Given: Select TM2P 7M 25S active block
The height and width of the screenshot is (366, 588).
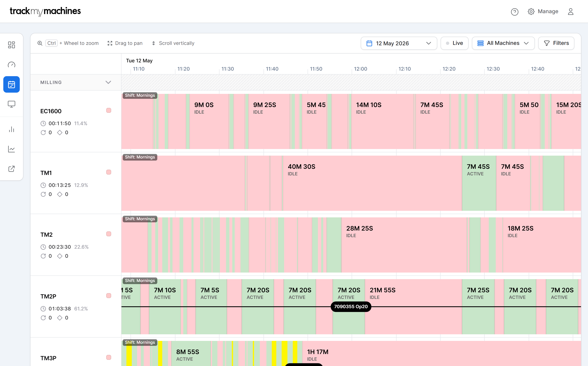Looking at the screenshot, I should coord(478,307).
